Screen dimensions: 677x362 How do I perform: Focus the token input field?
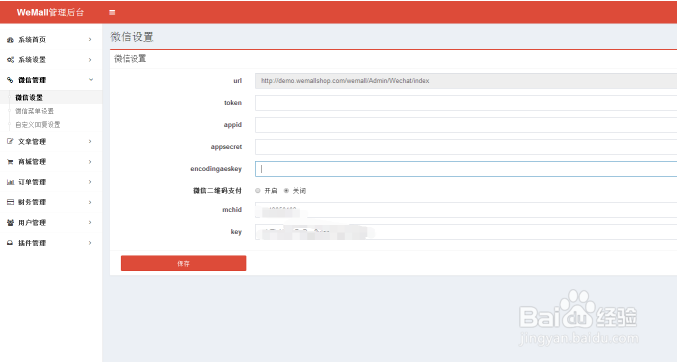(466, 103)
